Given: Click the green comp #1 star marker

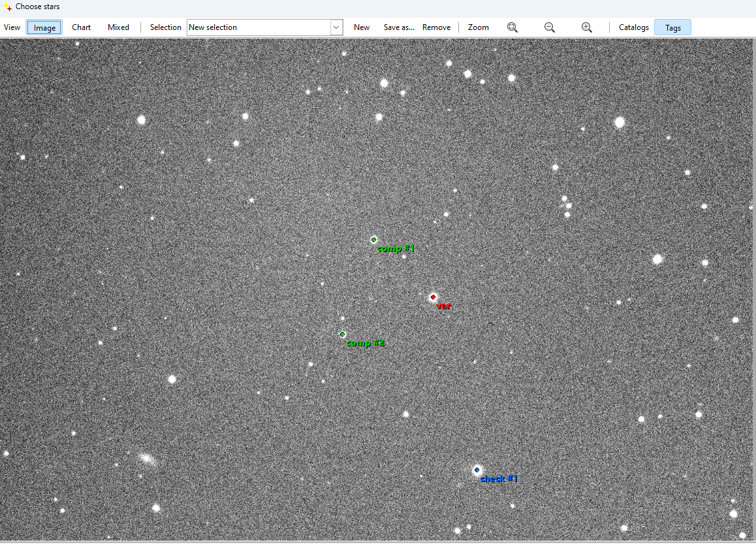Looking at the screenshot, I should coord(373,240).
